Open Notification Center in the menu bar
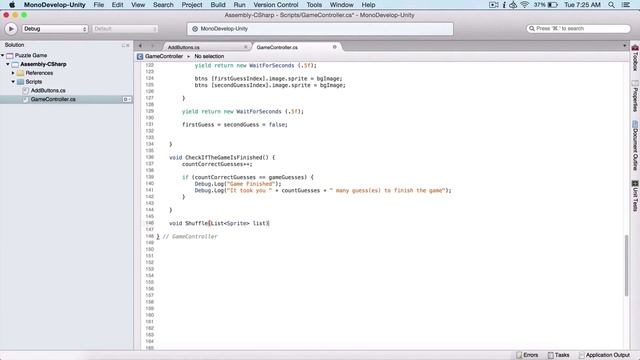This screenshot has width=640, height=360. point(625,5)
